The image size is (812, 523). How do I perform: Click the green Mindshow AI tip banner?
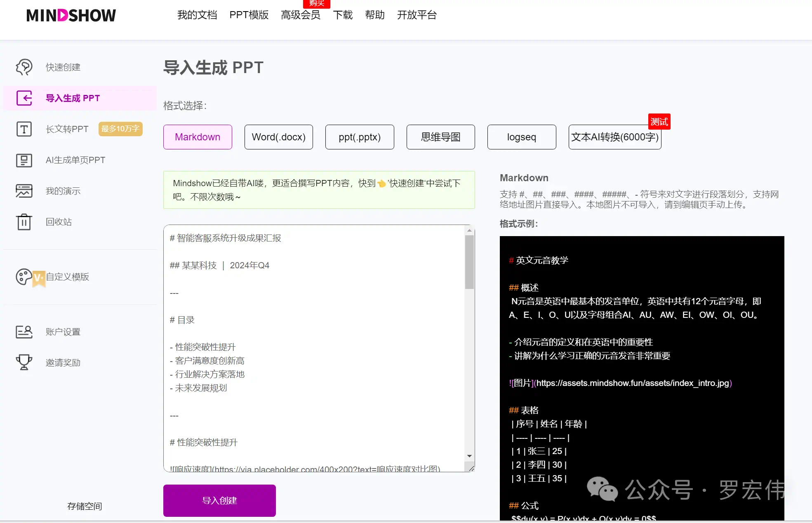(319, 190)
